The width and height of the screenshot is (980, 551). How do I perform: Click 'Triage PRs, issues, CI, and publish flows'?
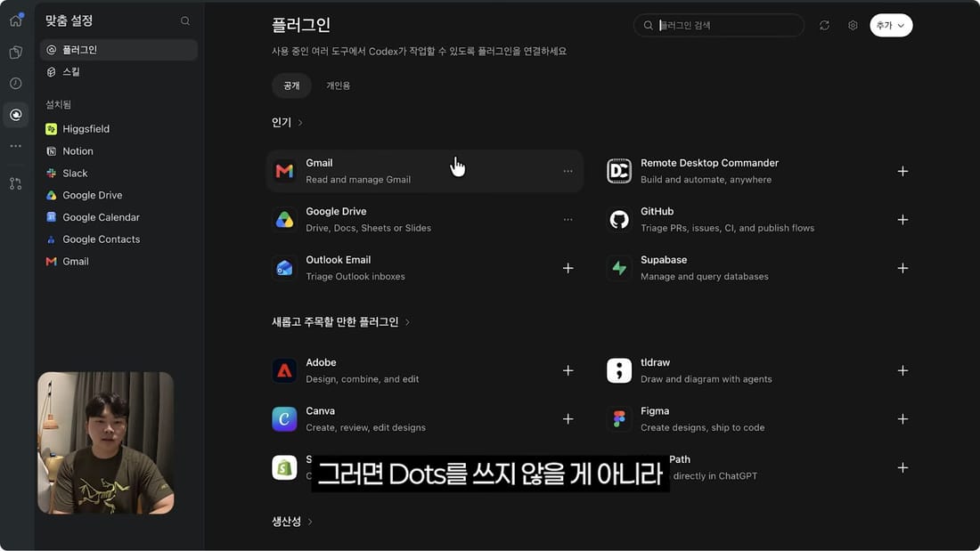coord(728,228)
